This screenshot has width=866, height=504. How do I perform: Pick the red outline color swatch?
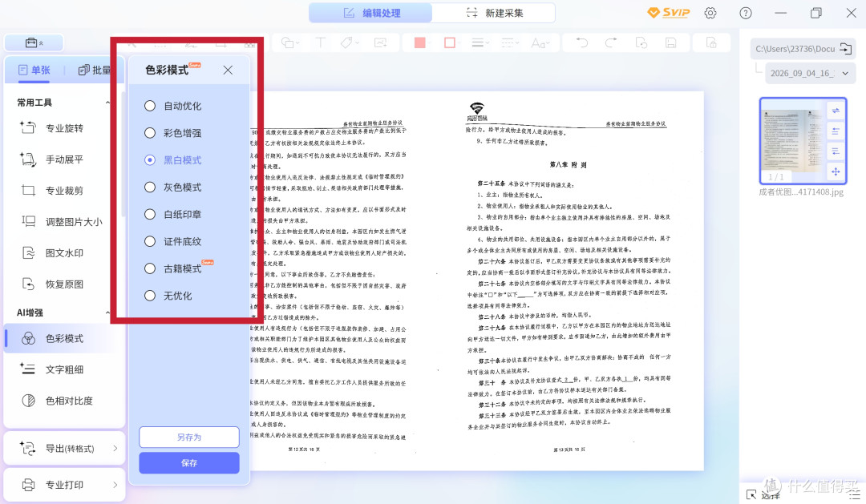click(x=450, y=43)
